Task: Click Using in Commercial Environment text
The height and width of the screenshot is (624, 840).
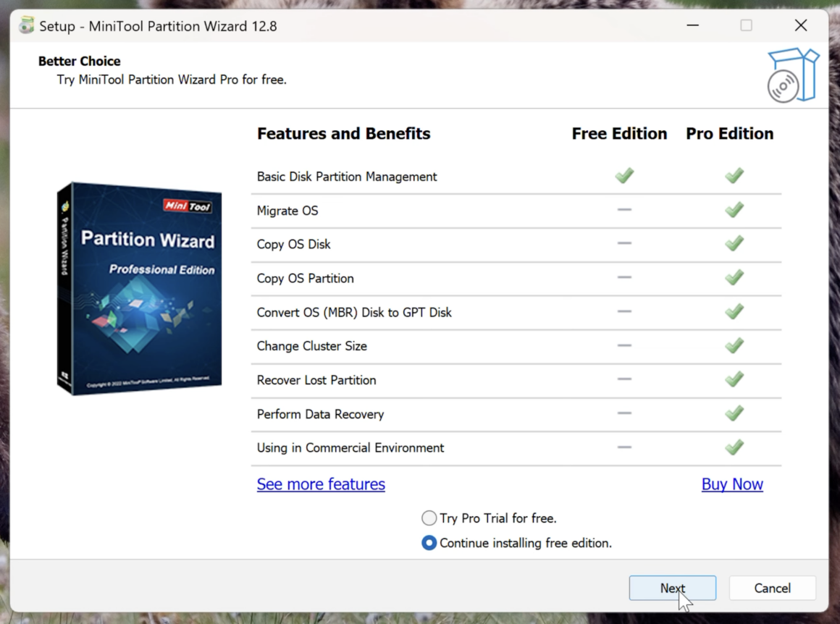Action: coord(350,448)
